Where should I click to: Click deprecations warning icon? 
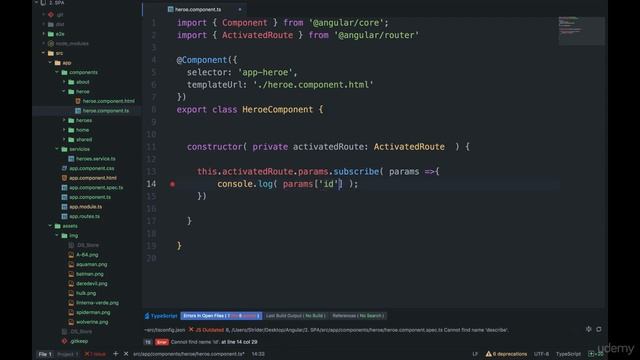488,354
